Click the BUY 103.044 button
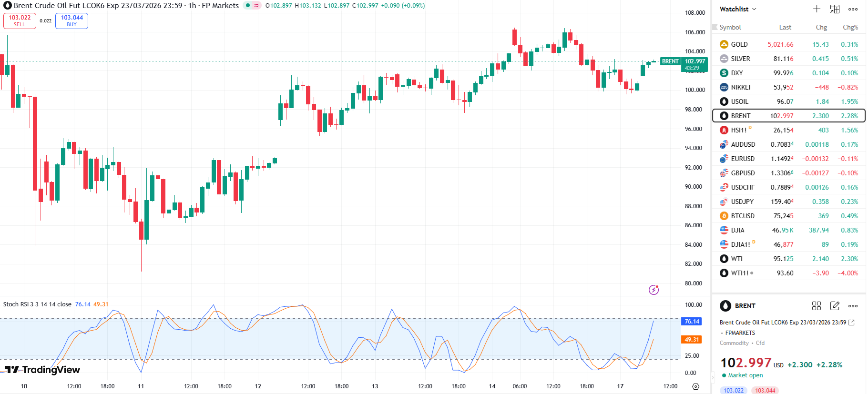 [x=71, y=20]
